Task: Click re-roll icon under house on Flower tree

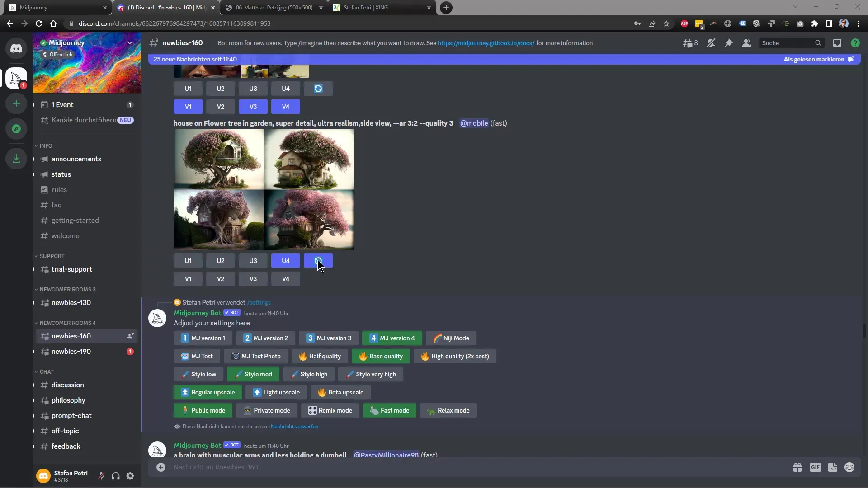Action: pyautogui.click(x=318, y=261)
